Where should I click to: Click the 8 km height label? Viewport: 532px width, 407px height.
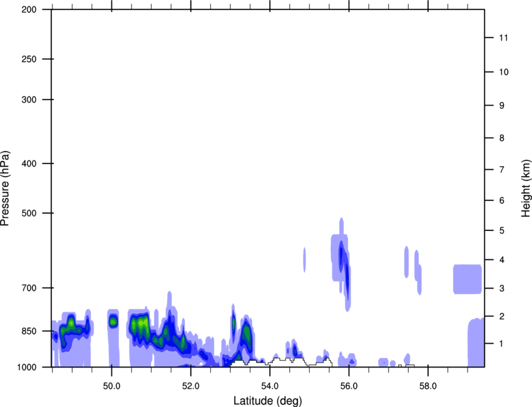(502, 138)
